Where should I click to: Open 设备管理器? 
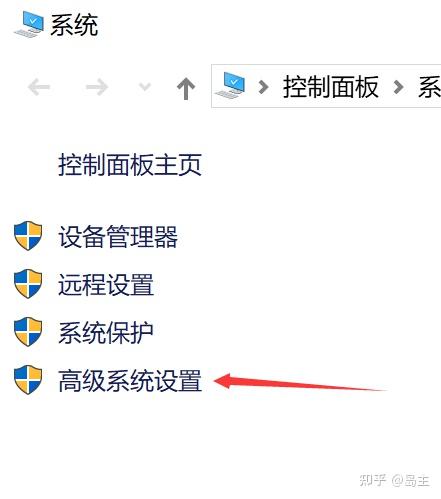pos(118,236)
